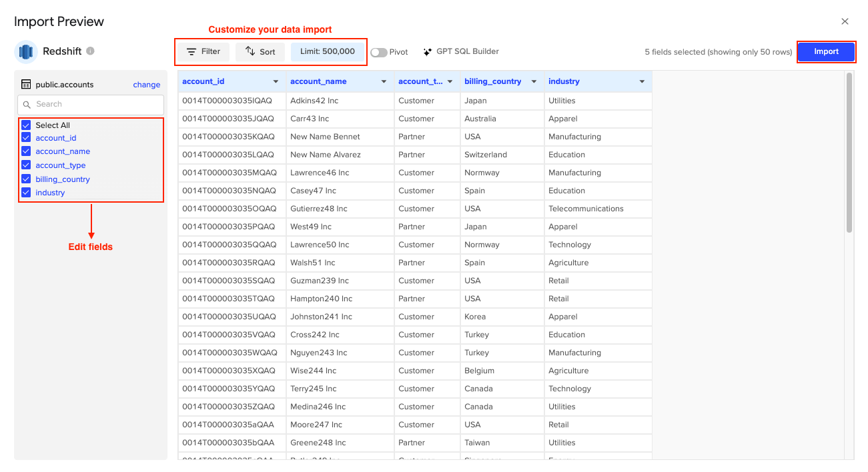Click the West49 Inc cell
The image size is (868, 472).
click(340, 227)
